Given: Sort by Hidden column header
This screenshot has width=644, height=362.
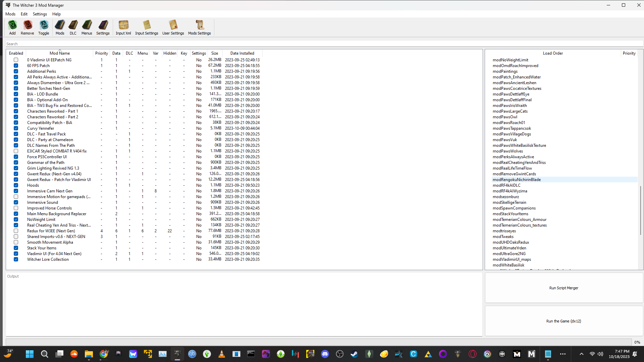Looking at the screenshot, I should 170,53.
